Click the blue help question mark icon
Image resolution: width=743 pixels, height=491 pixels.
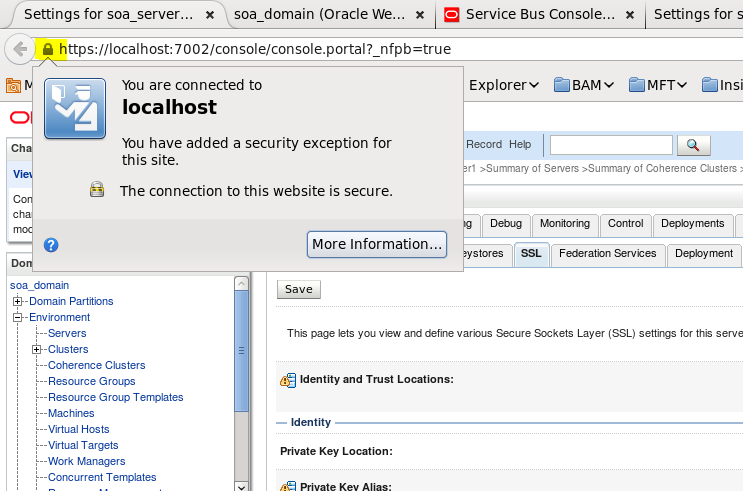point(51,245)
